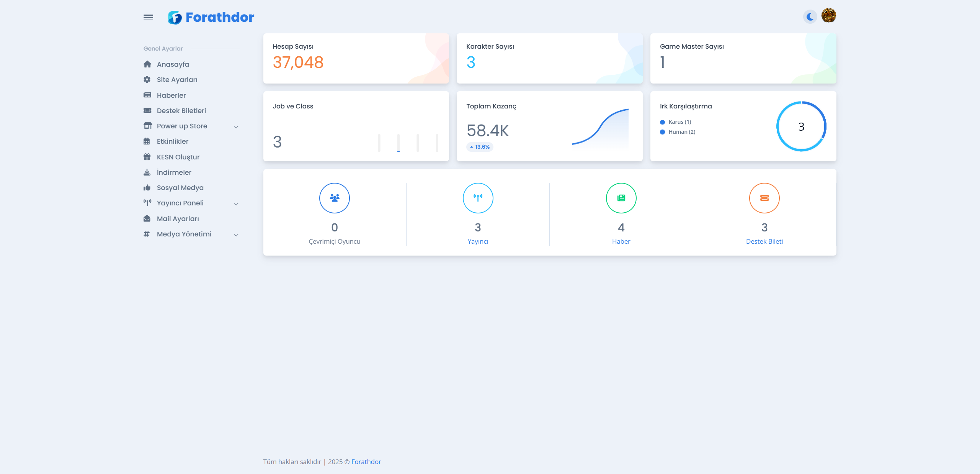Click the Destek Biletleri ticket icon

(147, 111)
